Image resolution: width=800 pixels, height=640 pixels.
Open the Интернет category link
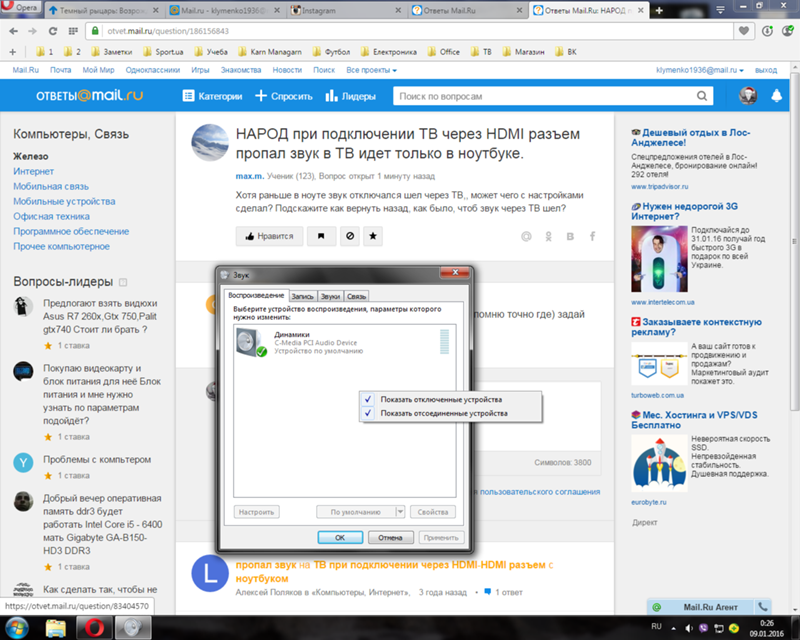[33, 171]
